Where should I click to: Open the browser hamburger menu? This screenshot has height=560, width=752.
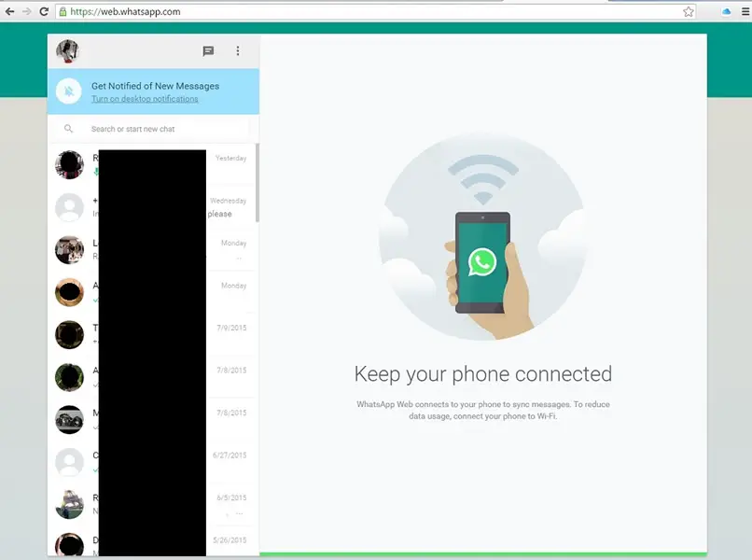pos(745,11)
